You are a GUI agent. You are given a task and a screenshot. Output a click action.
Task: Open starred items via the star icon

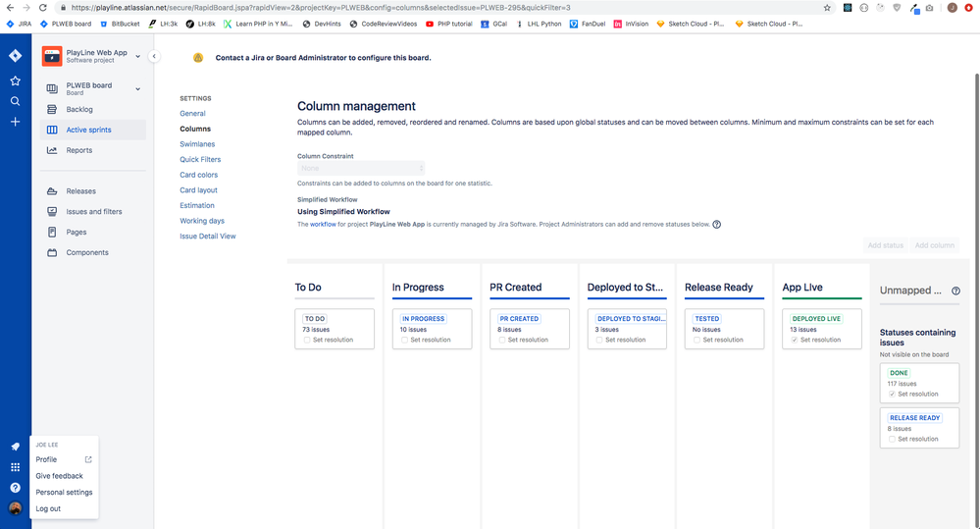[x=15, y=80]
